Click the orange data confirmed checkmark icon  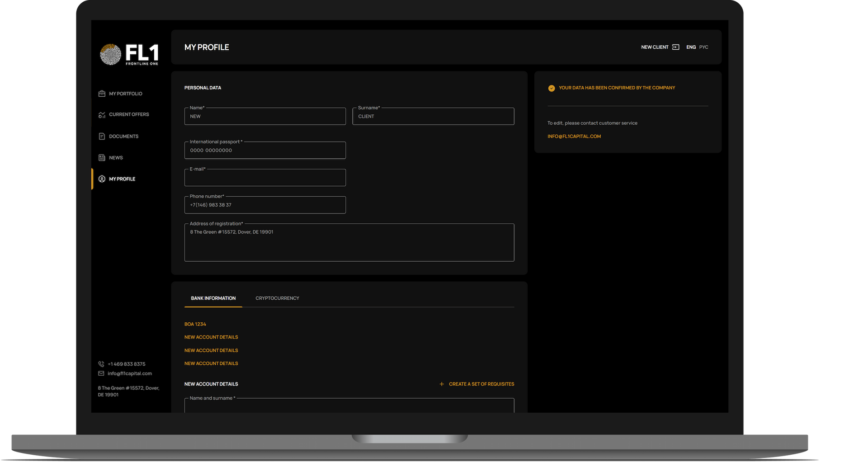pos(552,88)
